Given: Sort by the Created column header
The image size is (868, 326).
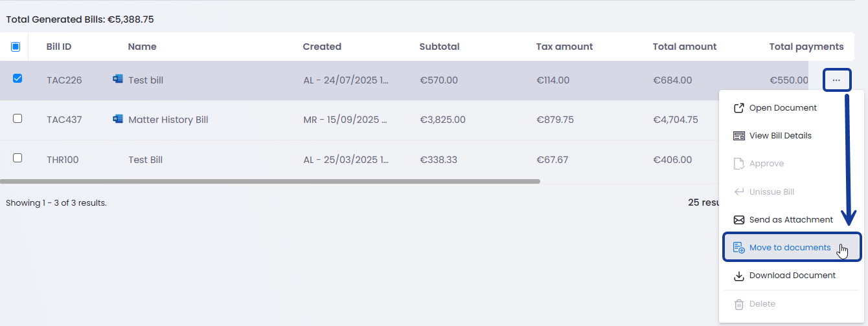Looking at the screenshot, I should 322,47.
